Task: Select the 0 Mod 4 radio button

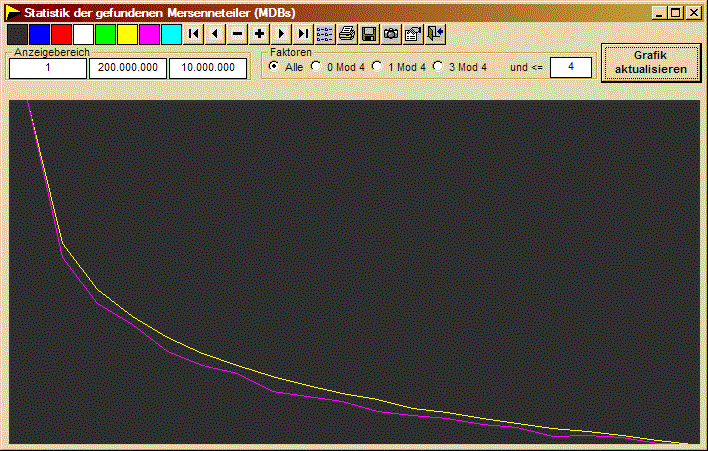Action: 316,66
